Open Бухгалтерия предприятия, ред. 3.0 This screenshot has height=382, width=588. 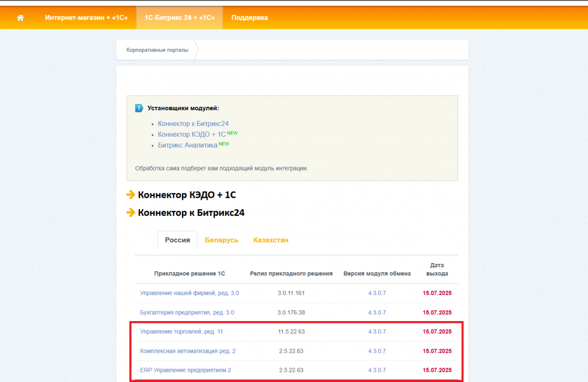[187, 312]
